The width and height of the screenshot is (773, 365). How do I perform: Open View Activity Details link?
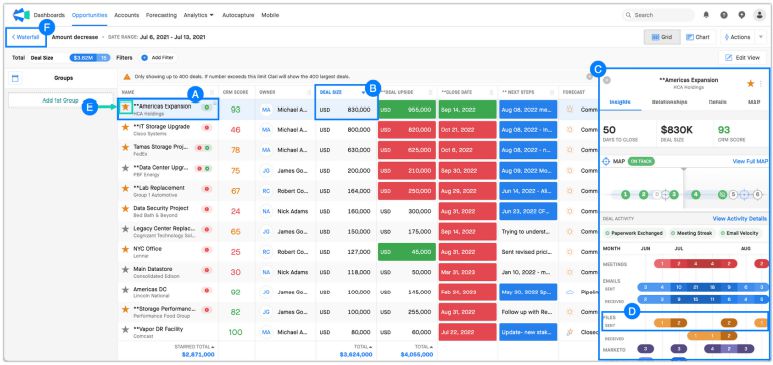(x=740, y=219)
